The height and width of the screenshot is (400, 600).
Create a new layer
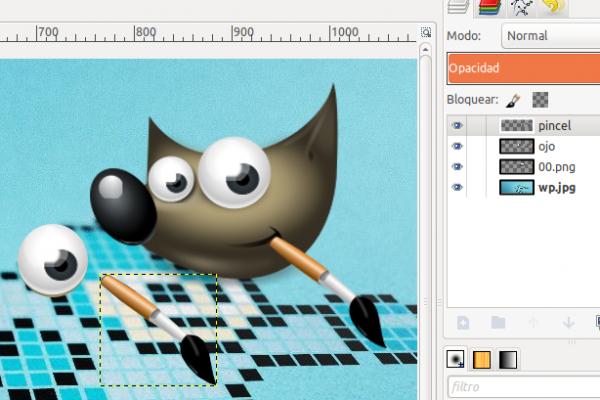tap(463, 323)
